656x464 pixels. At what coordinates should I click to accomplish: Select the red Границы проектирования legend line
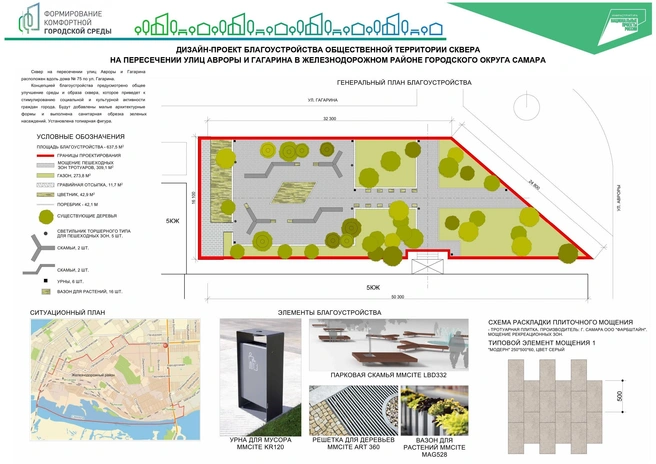pyautogui.click(x=45, y=156)
